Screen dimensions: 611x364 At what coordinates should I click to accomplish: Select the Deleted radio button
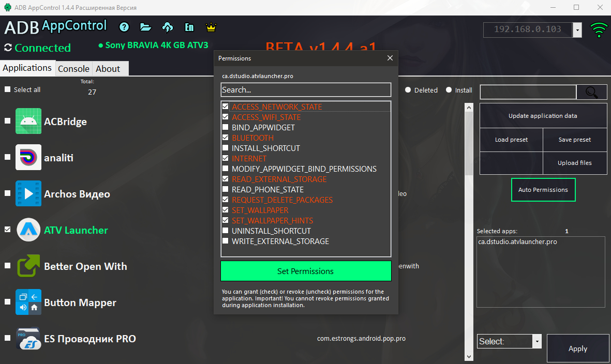(408, 90)
